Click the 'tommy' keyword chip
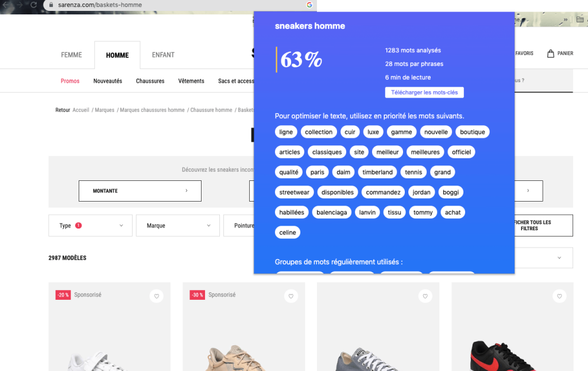 click(423, 212)
